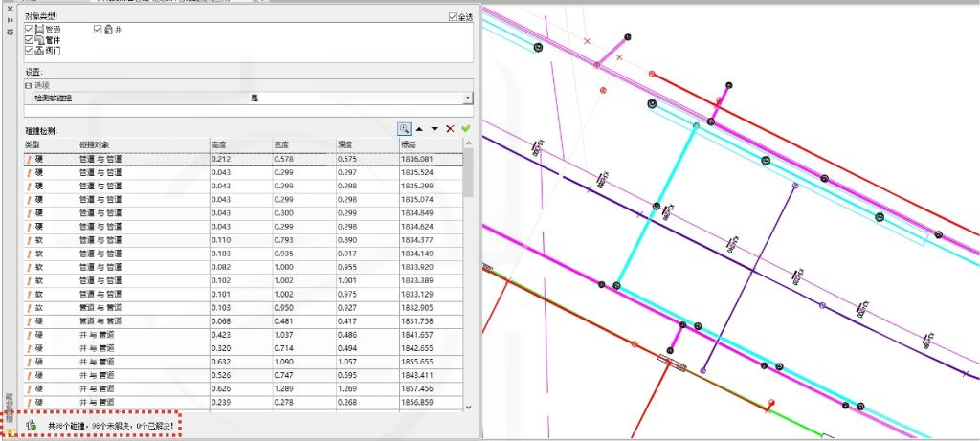Mark collision resolved with green check icon
The height and width of the screenshot is (441, 980).
pos(466,129)
